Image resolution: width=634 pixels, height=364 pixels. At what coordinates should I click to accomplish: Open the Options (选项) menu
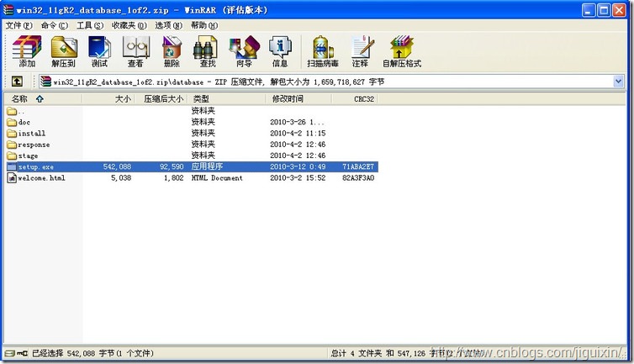[x=169, y=25]
